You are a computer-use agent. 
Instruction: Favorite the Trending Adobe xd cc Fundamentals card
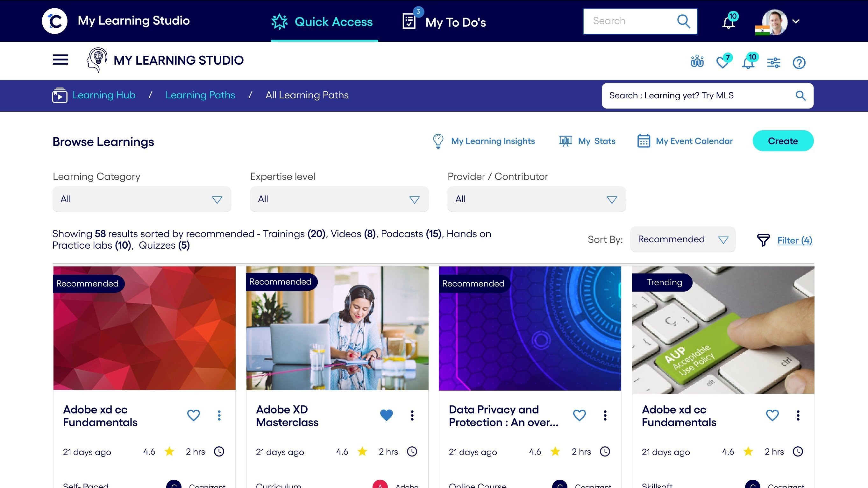[x=772, y=415]
